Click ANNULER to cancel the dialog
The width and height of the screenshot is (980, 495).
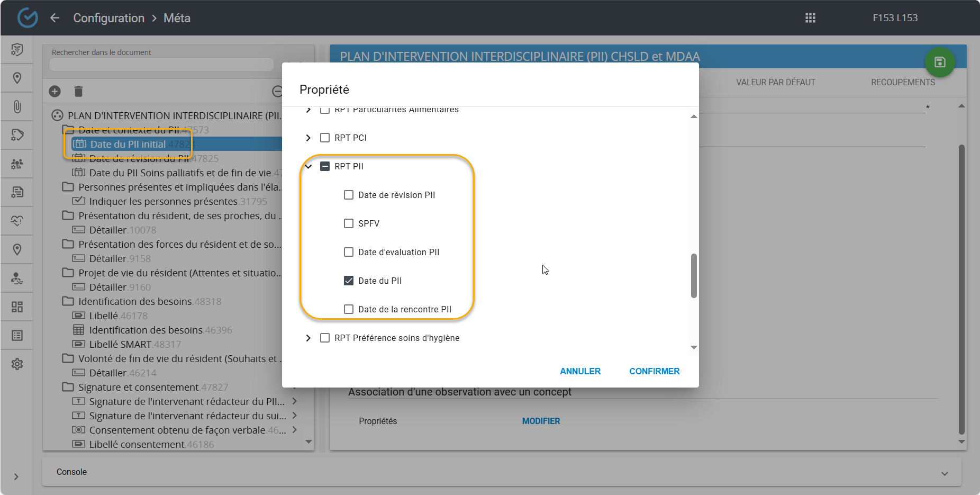[580, 371]
